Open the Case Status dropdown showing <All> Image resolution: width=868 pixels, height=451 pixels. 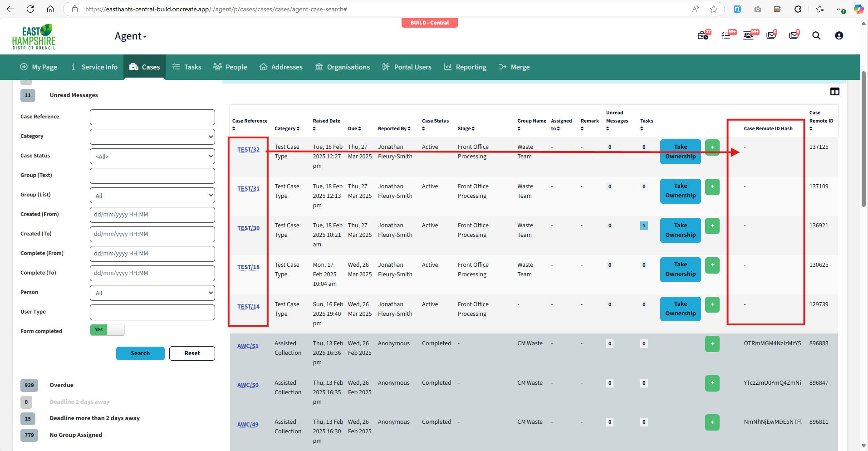(152, 156)
